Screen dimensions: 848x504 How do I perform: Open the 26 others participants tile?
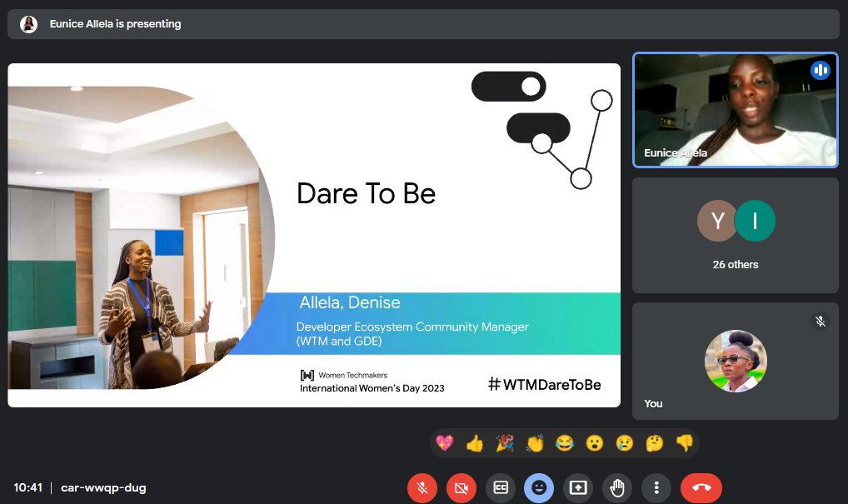click(x=736, y=235)
